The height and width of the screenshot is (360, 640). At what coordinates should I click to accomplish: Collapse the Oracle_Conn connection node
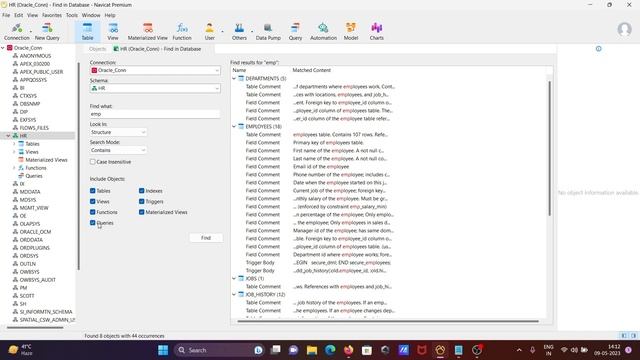pyautogui.click(x=3, y=48)
